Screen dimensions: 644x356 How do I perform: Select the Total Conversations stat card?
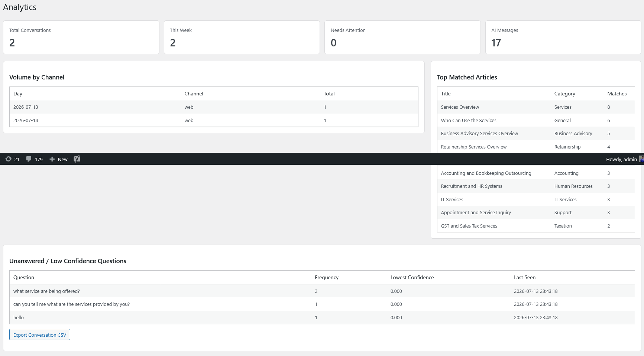(81, 37)
